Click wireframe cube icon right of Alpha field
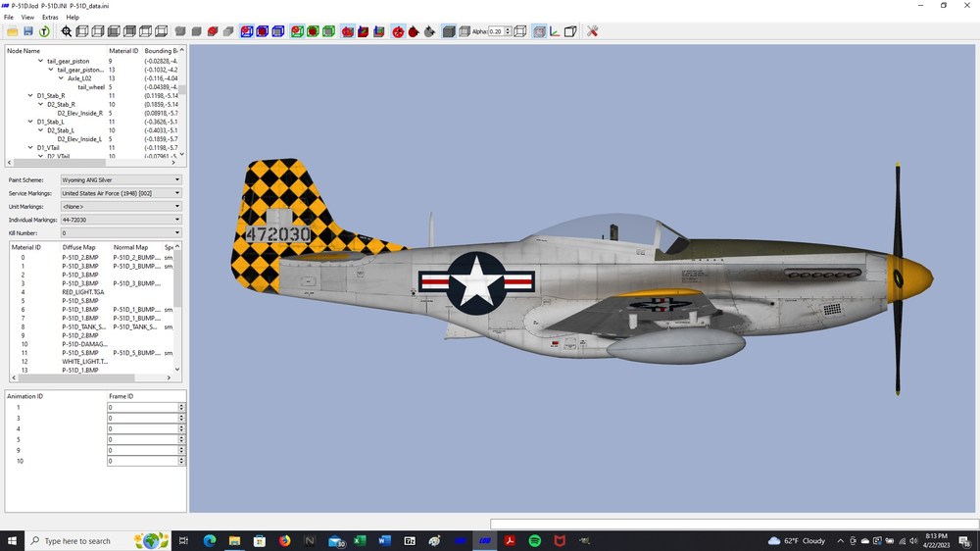 [520, 31]
